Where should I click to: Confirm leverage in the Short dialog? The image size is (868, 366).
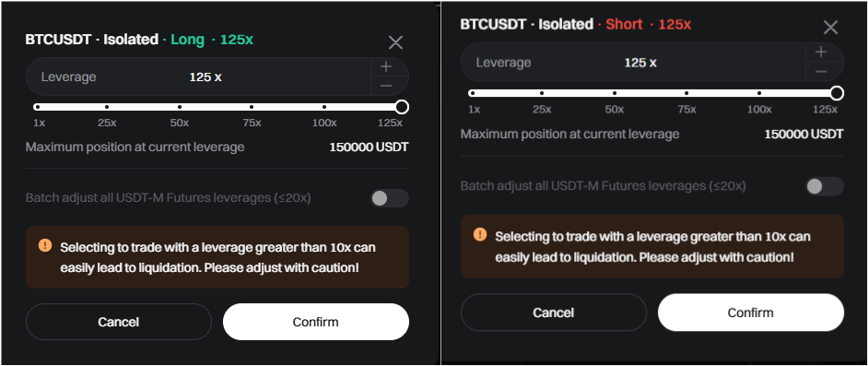point(751,313)
